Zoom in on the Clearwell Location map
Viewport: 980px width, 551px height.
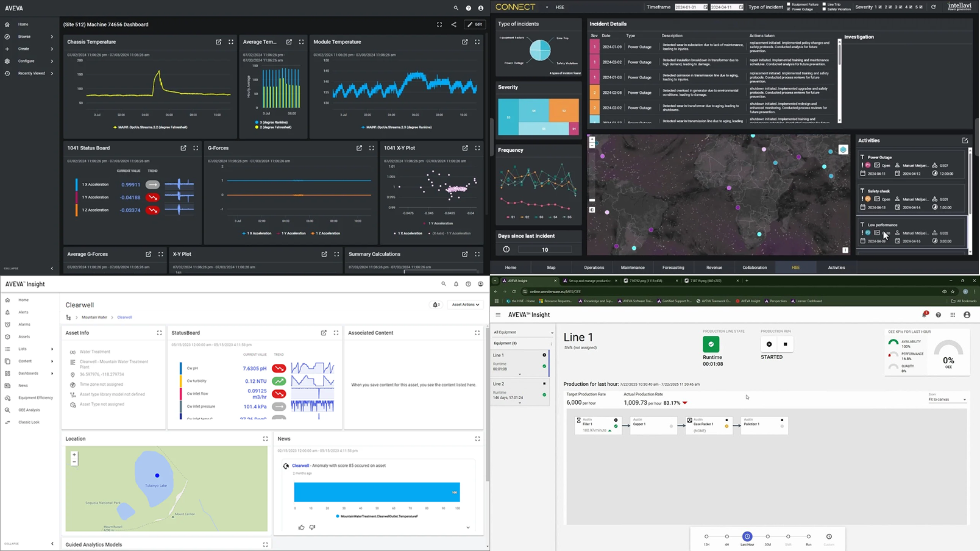point(74,455)
